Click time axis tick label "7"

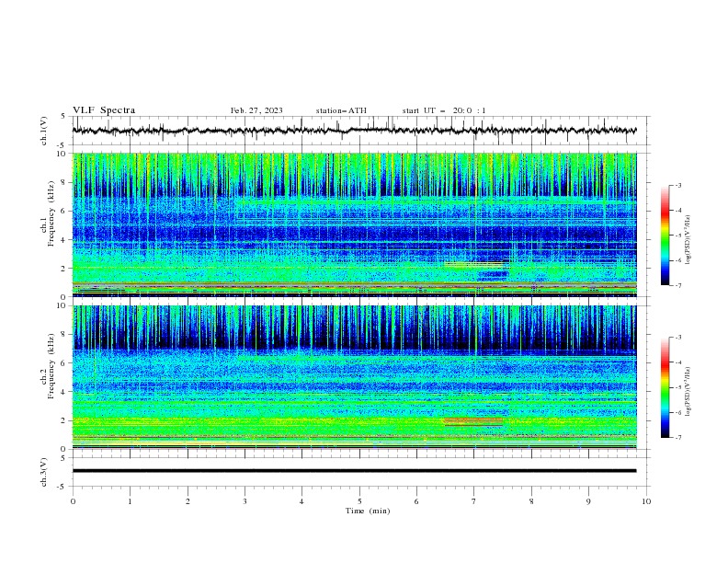coord(474,501)
